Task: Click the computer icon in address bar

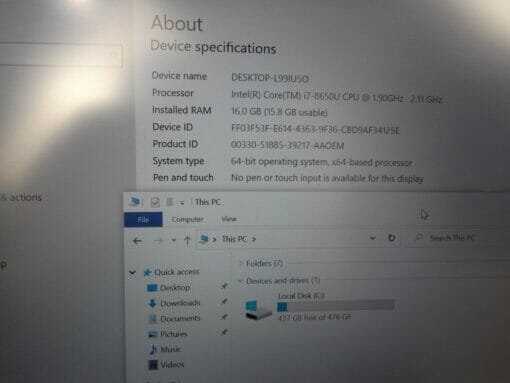Action: click(204, 239)
